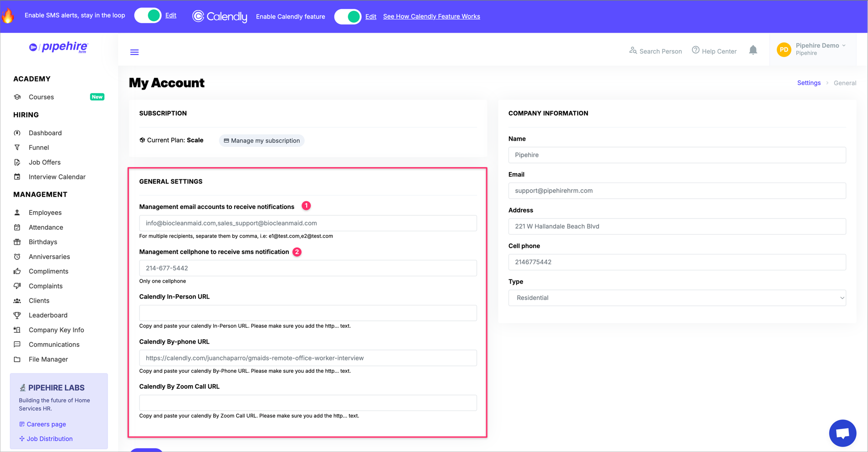Open the Funnel menu item
This screenshot has width=868, height=452.
[39, 147]
